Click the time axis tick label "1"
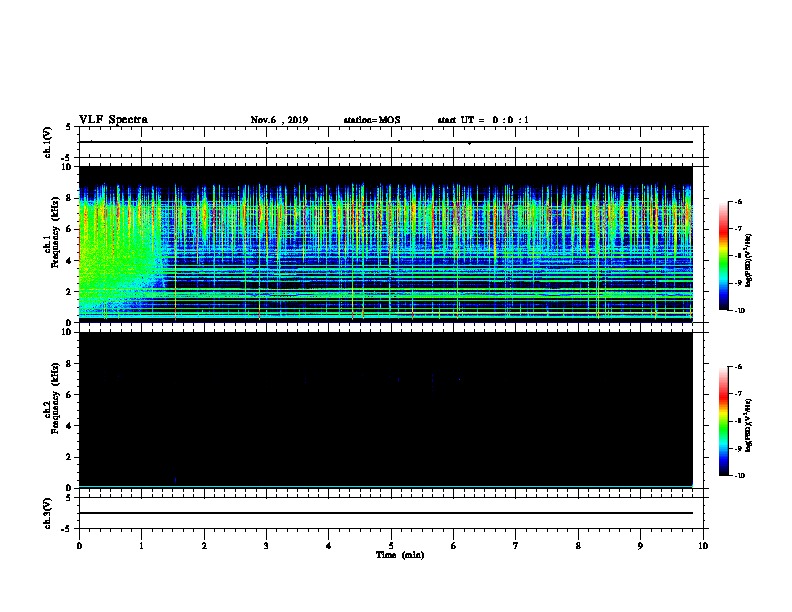The image size is (792, 612). (141, 546)
